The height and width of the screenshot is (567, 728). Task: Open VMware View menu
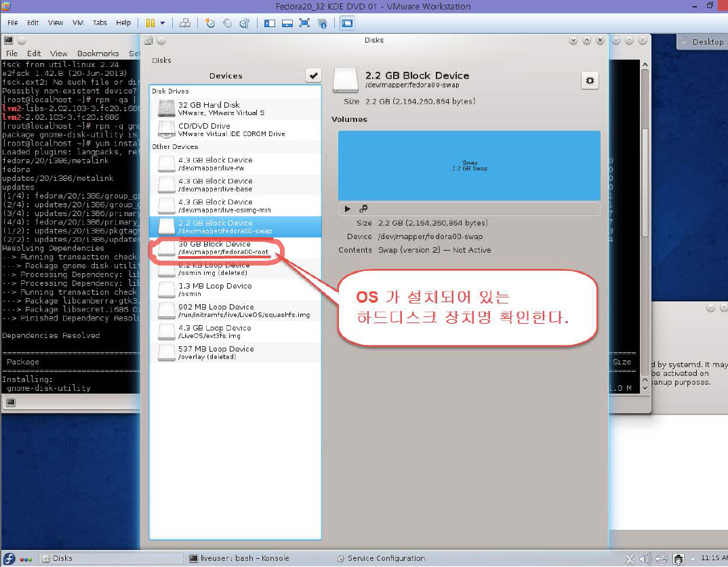coord(56,23)
